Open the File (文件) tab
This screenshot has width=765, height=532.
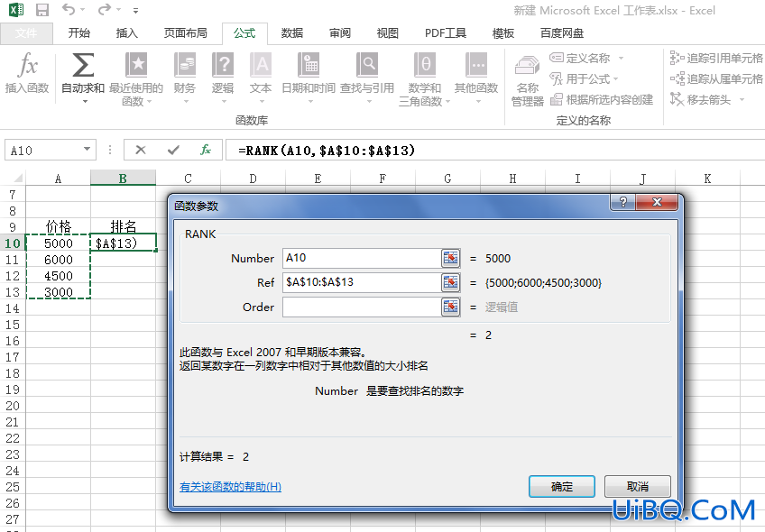tap(26, 33)
